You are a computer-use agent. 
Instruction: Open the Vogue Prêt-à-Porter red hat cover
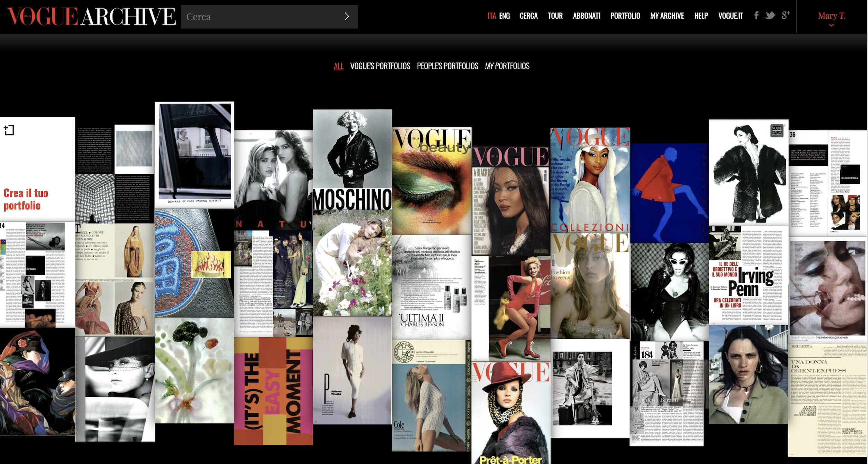pos(511,412)
